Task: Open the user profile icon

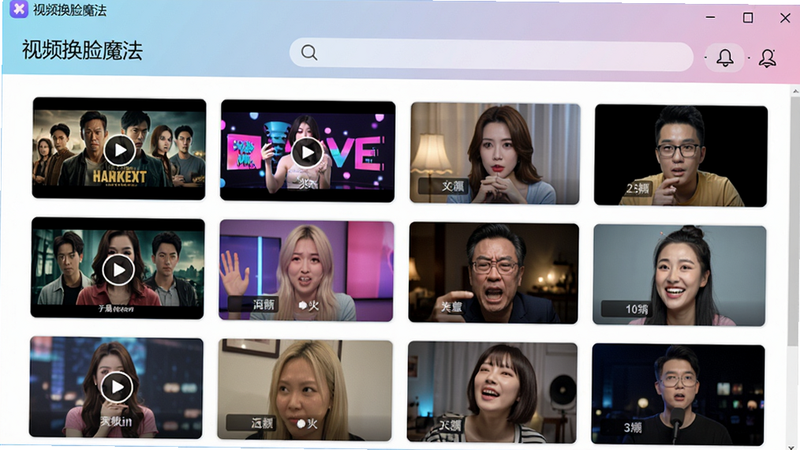Action: coord(767,58)
